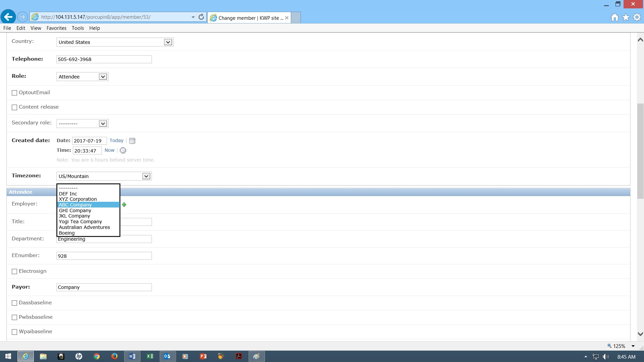This screenshot has width=644, height=362.
Task: Toggle the Electrosign checkbox
Action: pos(15,271)
